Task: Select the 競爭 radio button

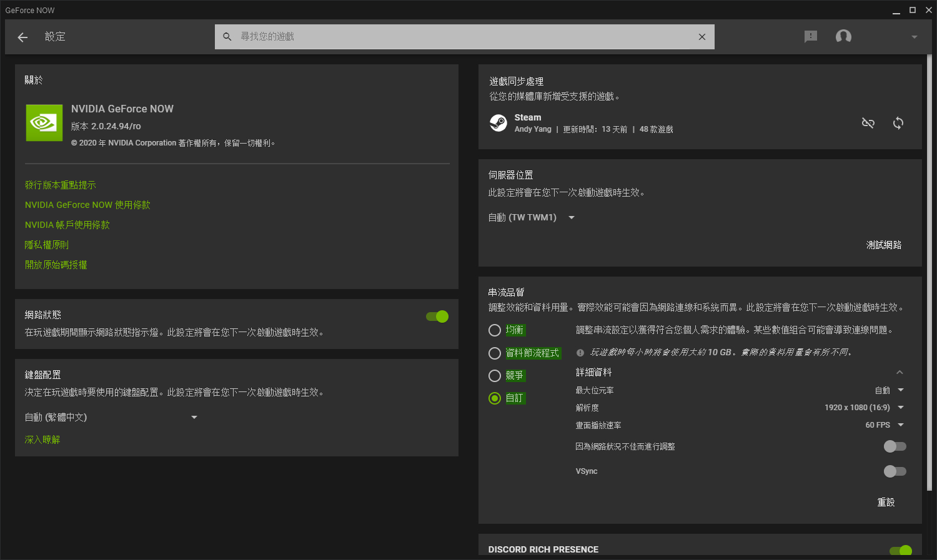Action: [x=495, y=376]
